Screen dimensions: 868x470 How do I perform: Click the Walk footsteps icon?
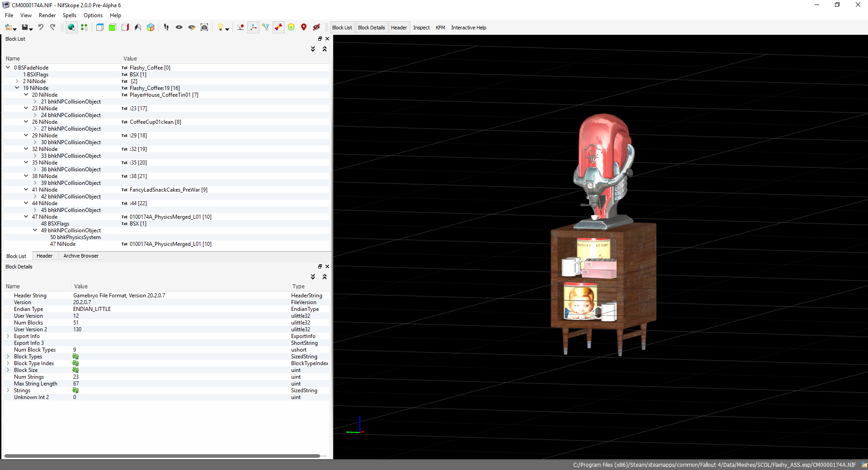(x=166, y=28)
